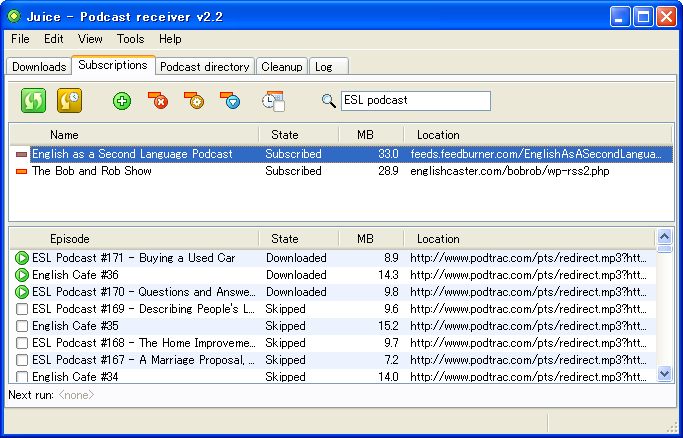The height and width of the screenshot is (438, 683).
Task: Click the feeds.feedburner.com feed location
Action: (x=536, y=154)
